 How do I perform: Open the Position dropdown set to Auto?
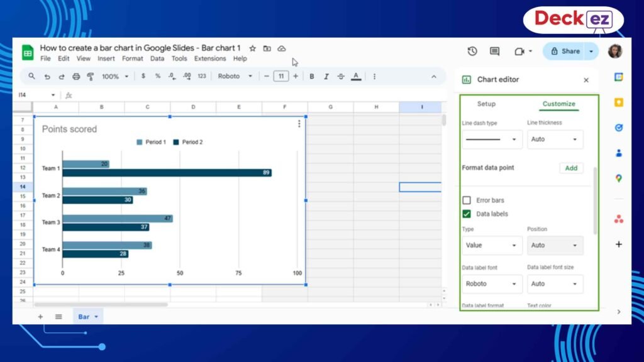555,245
